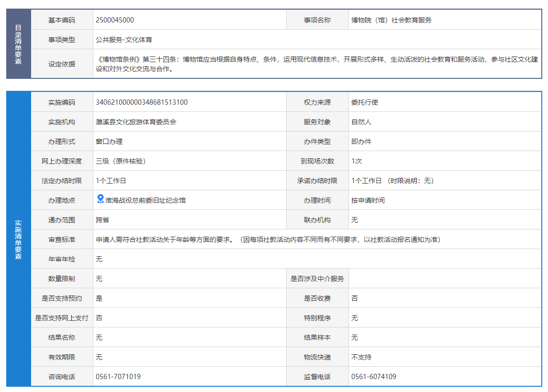Click the 无 value beside 结果样本
The image size is (548, 392).
pyautogui.click(x=355, y=337)
